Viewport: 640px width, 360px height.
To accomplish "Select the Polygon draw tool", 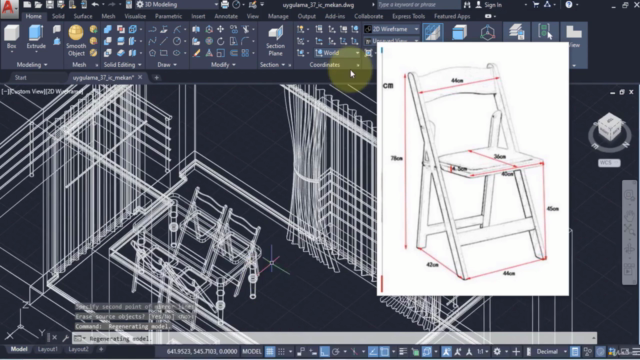I will coord(152,53).
